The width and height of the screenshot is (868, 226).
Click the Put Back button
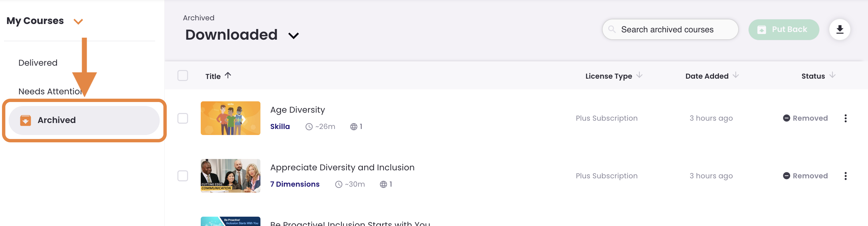tap(783, 30)
